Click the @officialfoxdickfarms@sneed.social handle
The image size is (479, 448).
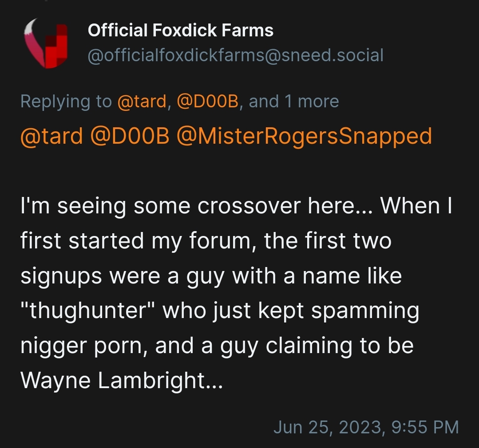[x=235, y=55]
